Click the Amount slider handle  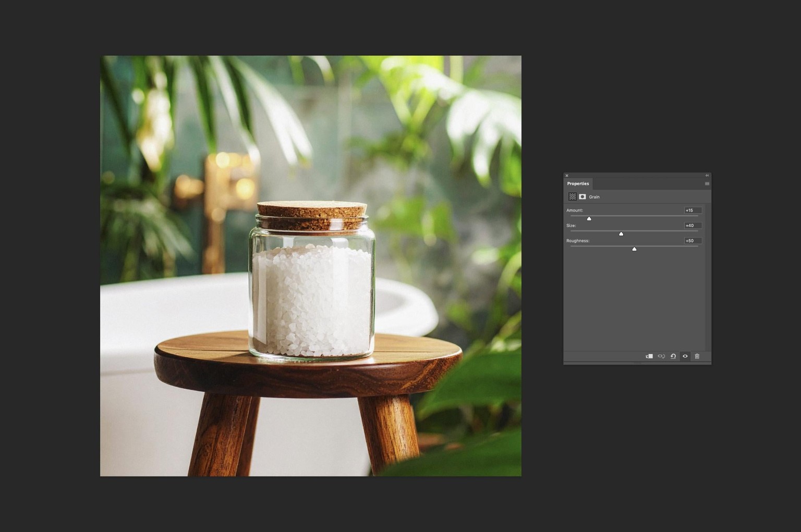pyautogui.click(x=589, y=219)
